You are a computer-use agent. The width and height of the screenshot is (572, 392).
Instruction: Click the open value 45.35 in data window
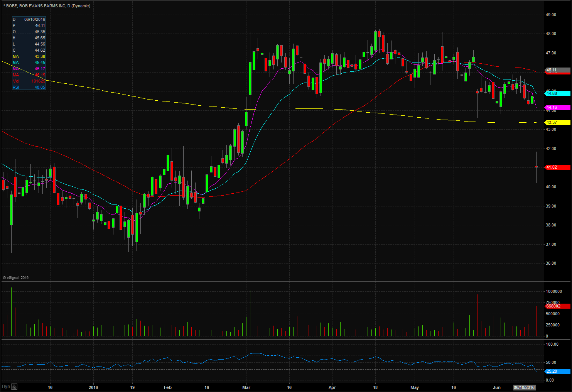coord(40,32)
